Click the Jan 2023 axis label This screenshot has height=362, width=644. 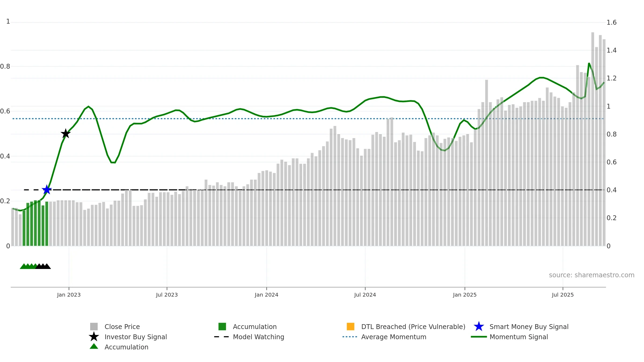[69, 295]
